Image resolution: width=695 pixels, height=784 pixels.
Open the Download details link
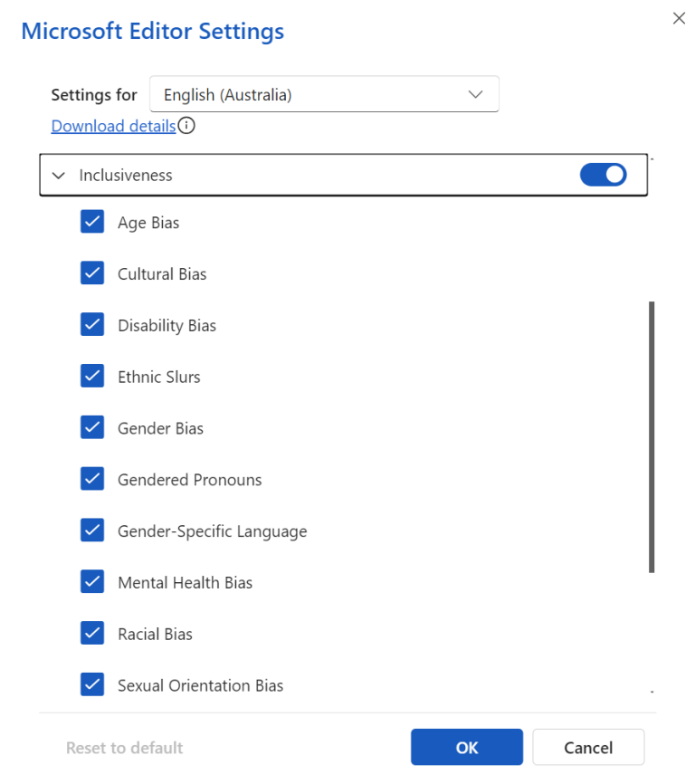pyautogui.click(x=112, y=126)
